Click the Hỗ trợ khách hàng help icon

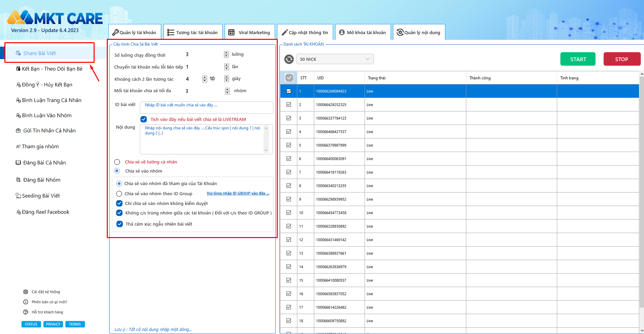[x=26, y=312]
